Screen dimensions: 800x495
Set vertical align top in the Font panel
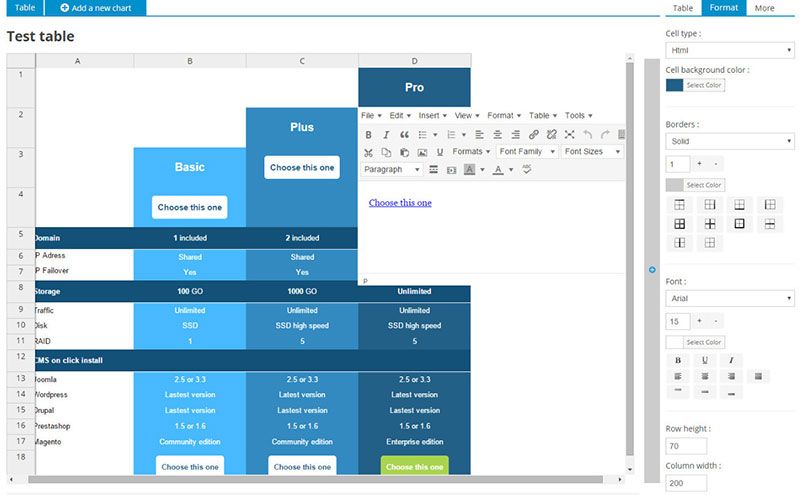coord(678,392)
